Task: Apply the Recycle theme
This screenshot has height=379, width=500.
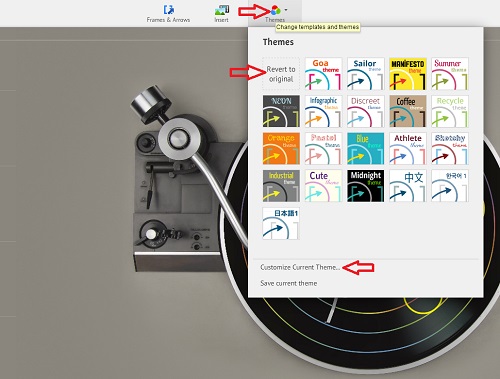Action: (x=450, y=111)
